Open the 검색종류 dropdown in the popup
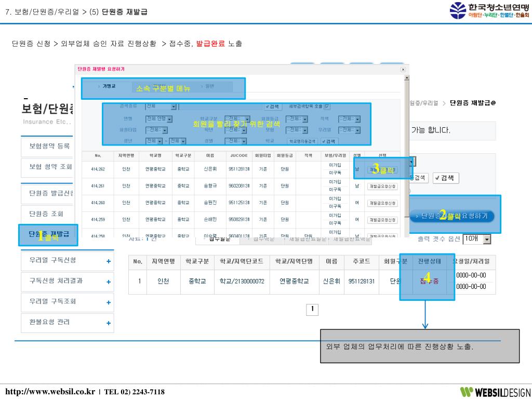 coord(161,107)
